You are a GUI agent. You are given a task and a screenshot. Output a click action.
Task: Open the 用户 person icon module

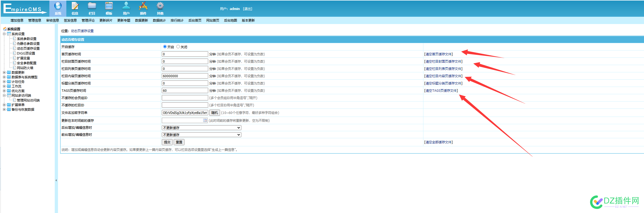[x=126, y=6]
